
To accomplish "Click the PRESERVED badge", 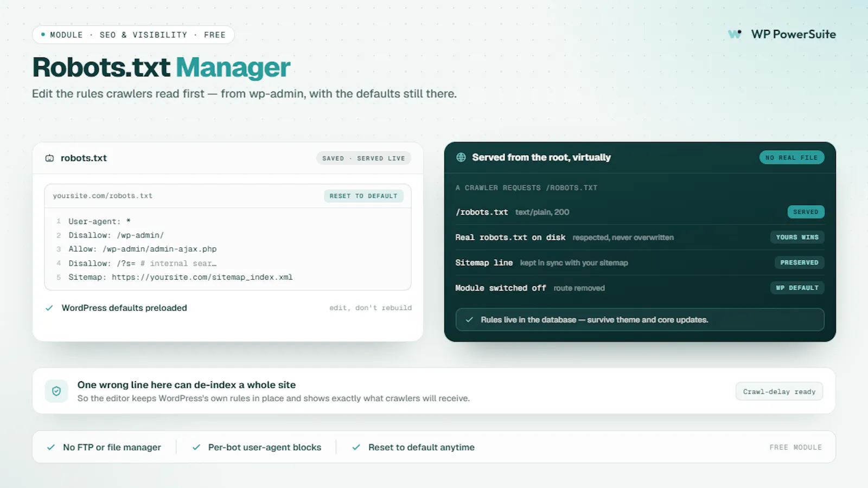I will [799, 262].
